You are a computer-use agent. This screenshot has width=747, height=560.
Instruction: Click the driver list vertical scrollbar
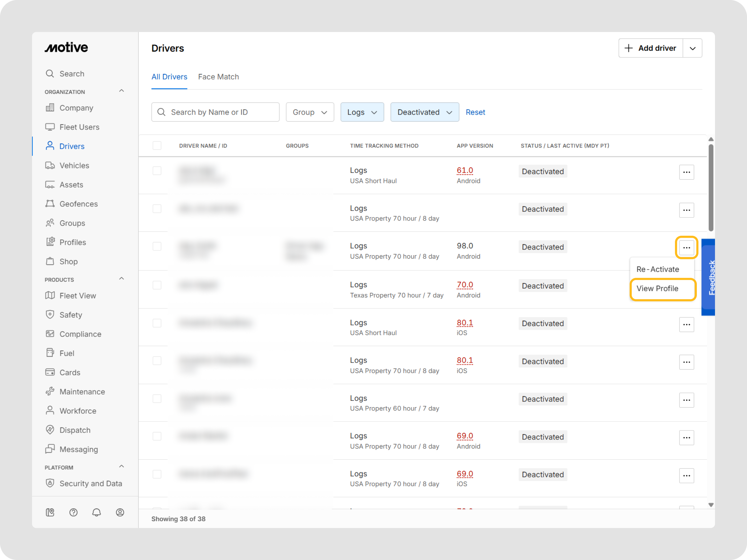710,188
